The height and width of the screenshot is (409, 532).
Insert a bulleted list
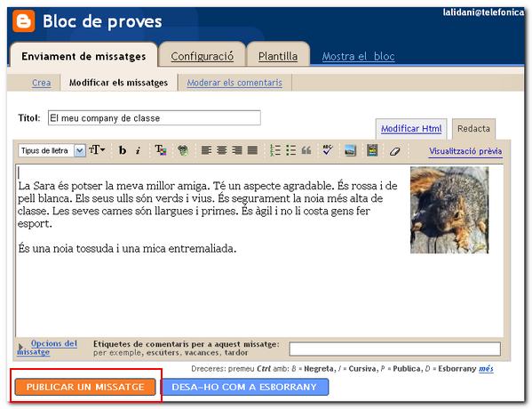290,150
